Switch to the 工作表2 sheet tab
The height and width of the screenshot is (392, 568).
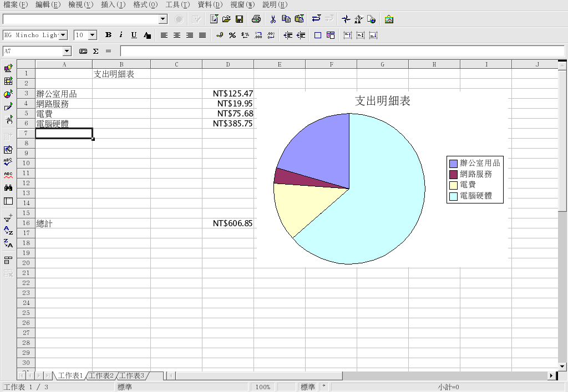click(x=101, y=376)
